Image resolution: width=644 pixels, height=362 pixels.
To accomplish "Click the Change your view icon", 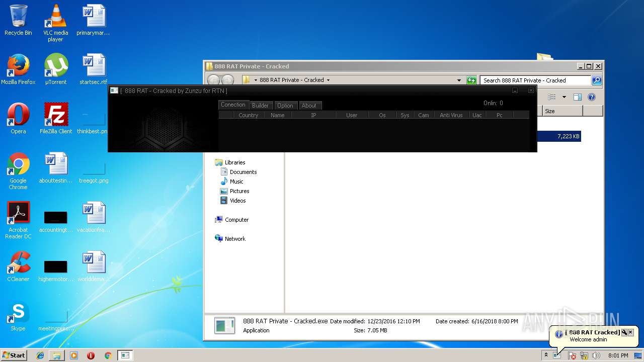I will 552,97.
